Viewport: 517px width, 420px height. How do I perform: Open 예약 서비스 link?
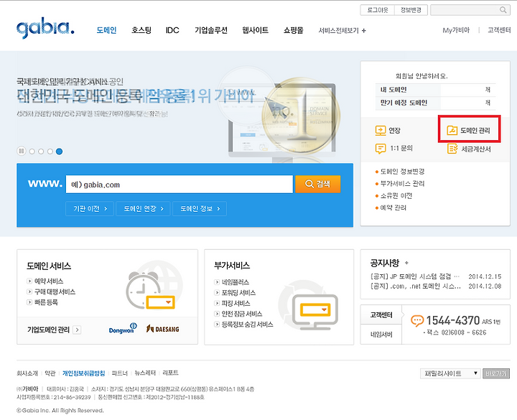coord(49,281)
